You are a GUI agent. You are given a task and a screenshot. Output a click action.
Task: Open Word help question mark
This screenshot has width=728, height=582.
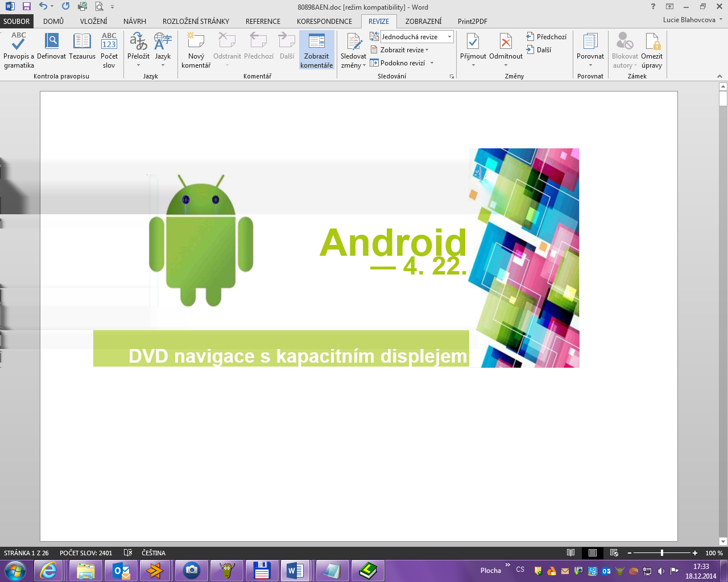(x=653, y=7)
